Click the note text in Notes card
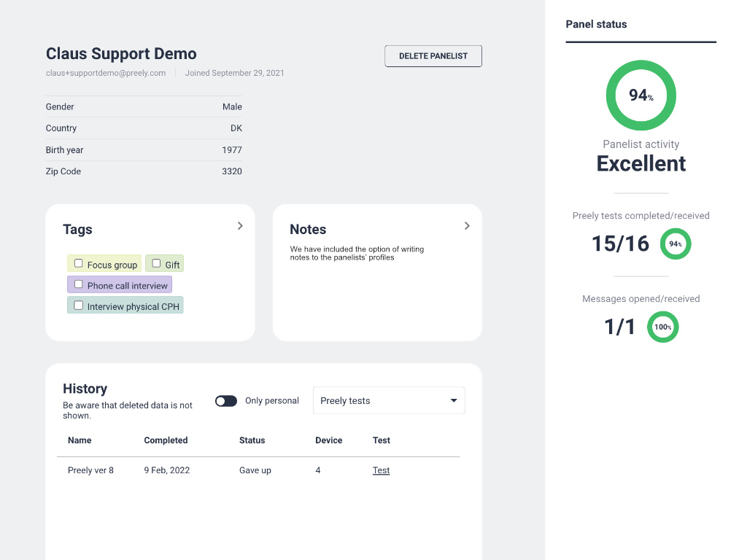The height and width of the screenshot is (560, 747). click(357, 253)
